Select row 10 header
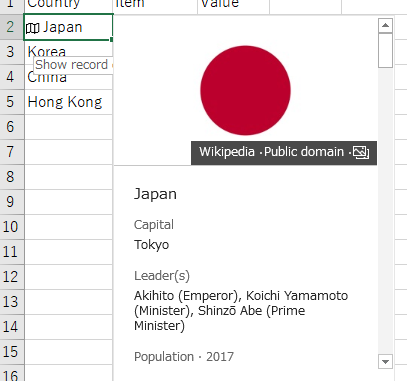This screenshot has height=381, width=407. pos(12,227)
